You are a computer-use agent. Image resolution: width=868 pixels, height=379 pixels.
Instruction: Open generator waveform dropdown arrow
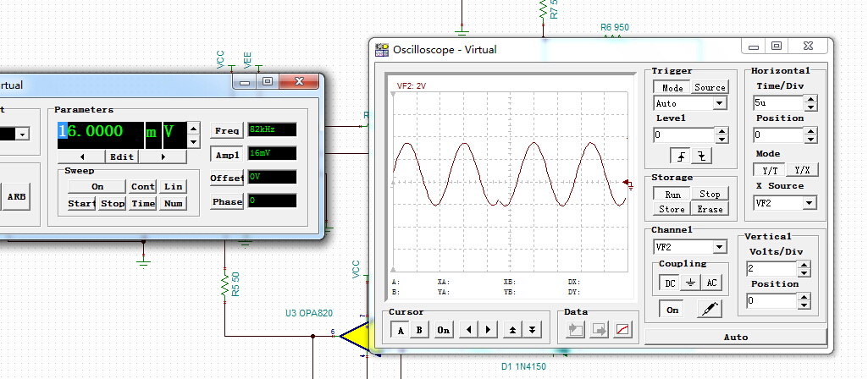click(x=23, y=134)
